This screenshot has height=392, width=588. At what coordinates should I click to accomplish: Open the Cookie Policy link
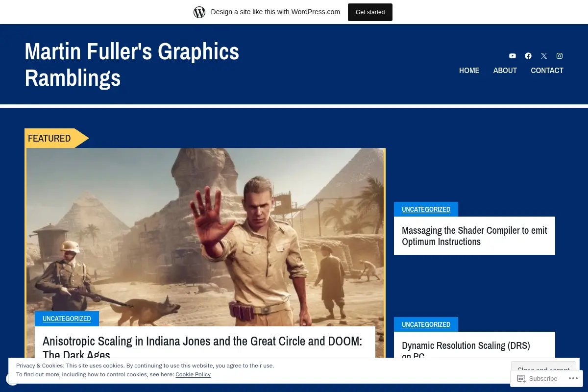(193, 374)
